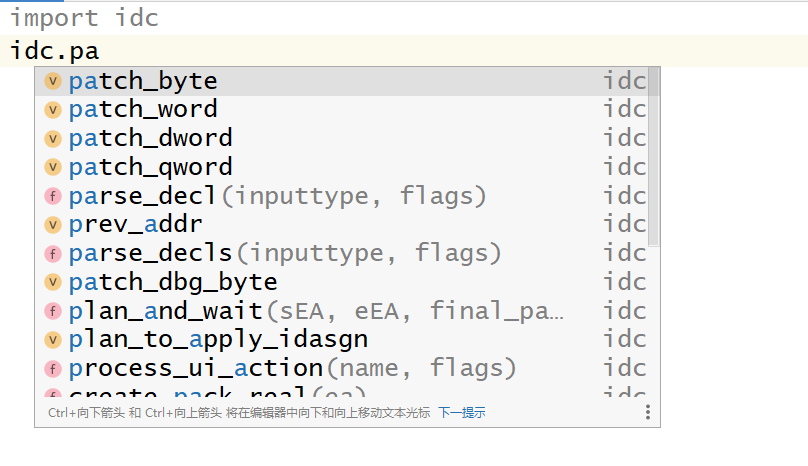808x466 pixels.
Task: Pick plan_to_apply_idasgn from the list
Action: 218,340
